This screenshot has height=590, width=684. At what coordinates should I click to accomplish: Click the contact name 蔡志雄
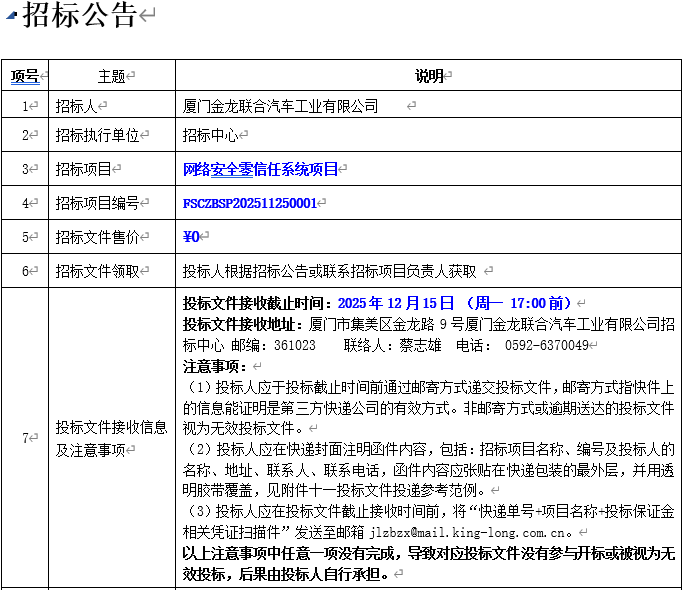[420, 345]
